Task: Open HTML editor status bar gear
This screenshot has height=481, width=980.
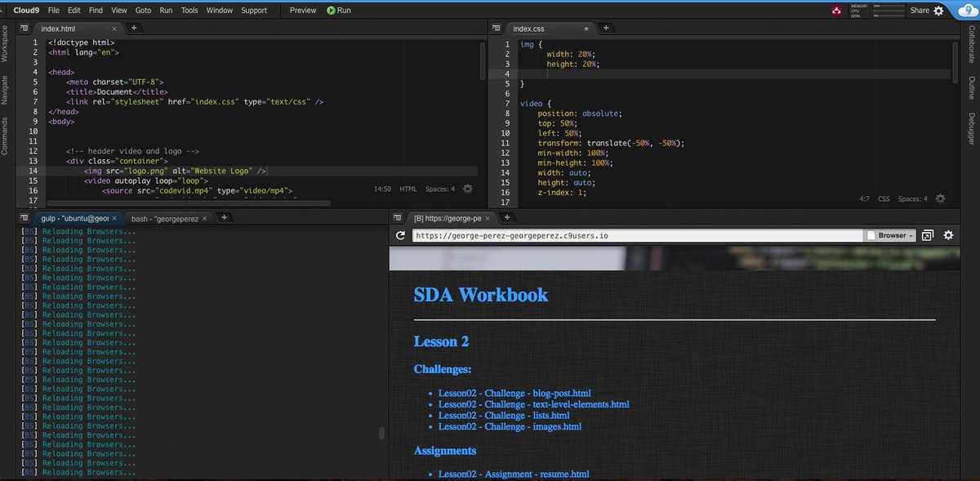Action: click(467, 189)
